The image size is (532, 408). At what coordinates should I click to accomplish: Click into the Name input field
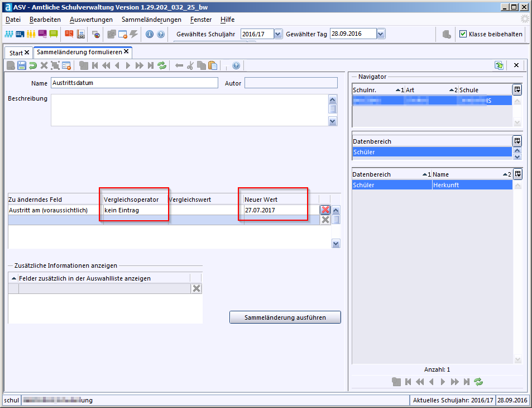click(134, 83)
